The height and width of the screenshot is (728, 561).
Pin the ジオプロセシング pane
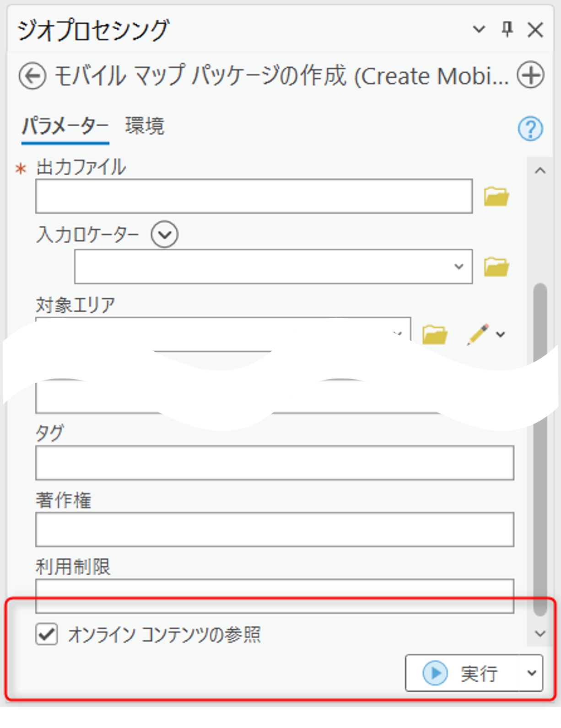click(507, 30)
